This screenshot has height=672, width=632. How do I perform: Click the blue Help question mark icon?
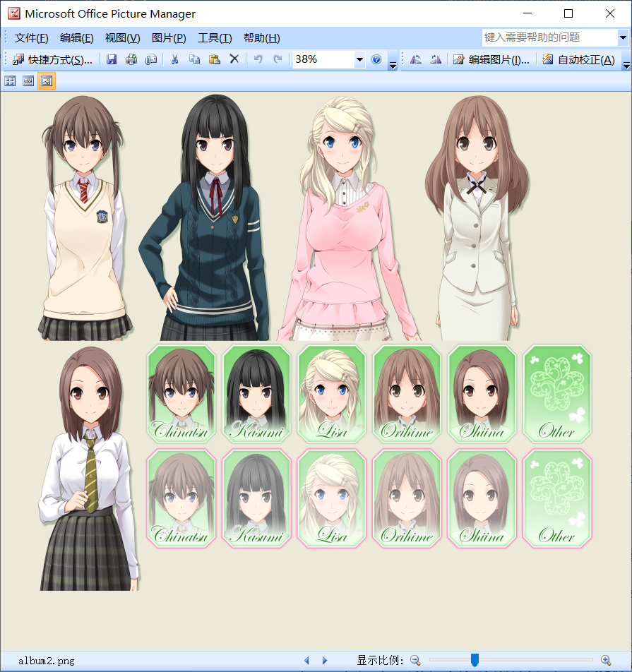[376, 59]
